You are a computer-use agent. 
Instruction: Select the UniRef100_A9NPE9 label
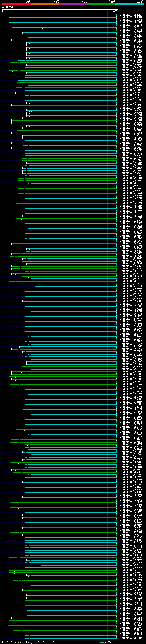tap(131, 42)
